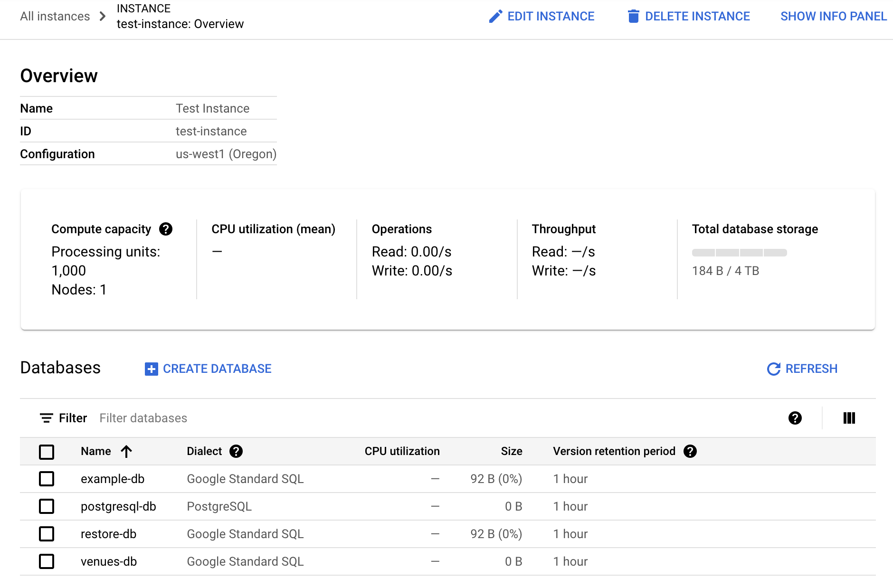
Task: Click the trash icon to delete instance
Action: (633, 16)
